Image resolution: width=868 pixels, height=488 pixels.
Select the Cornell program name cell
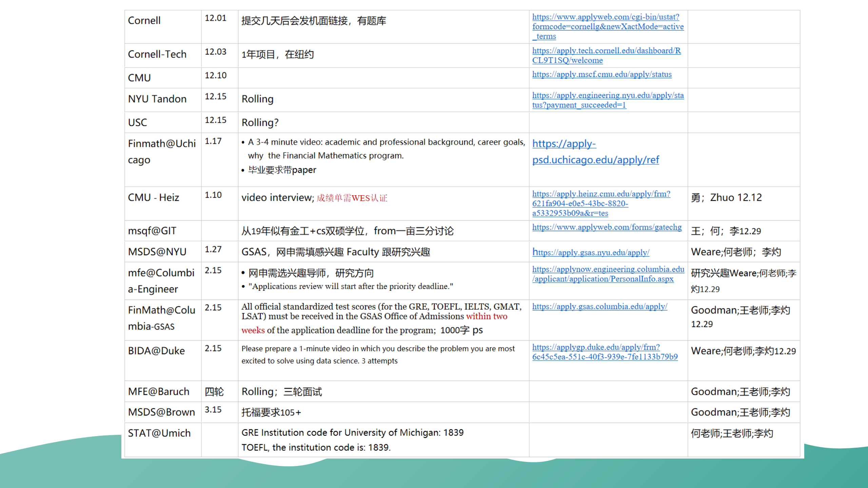[144, 21]
